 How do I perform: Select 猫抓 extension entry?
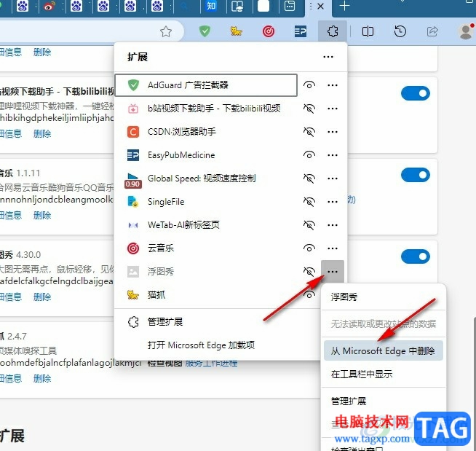[x=206, y=295]
